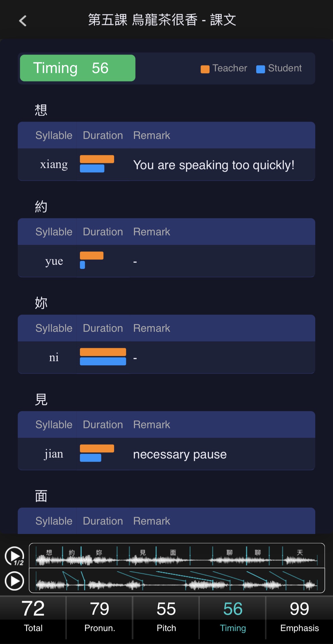
Task: Play the half-speed teacher audio
Action: [x=14, y=556]
